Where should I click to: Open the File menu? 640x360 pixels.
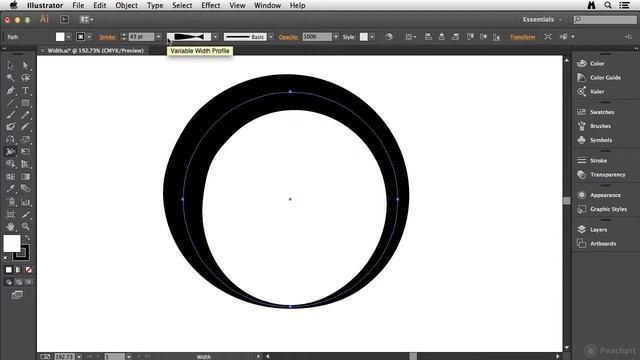point(78,5)
